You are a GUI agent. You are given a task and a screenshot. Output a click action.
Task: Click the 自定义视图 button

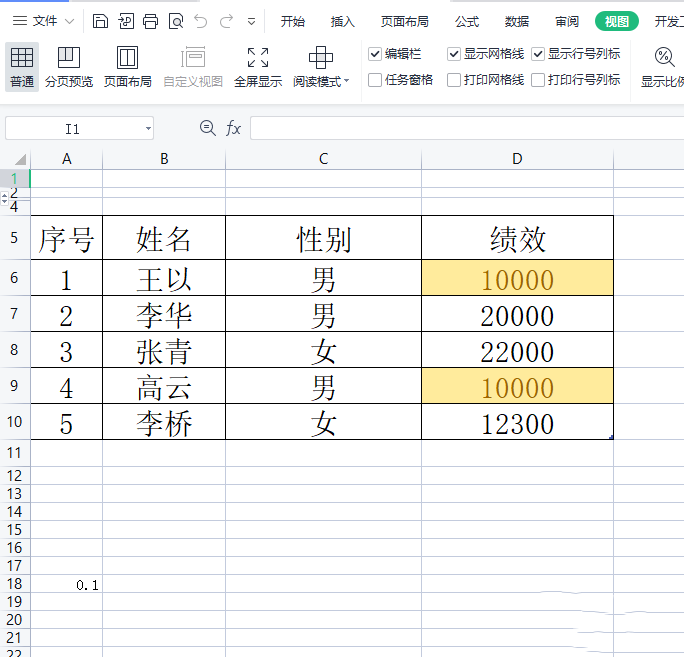click(193, 67)
